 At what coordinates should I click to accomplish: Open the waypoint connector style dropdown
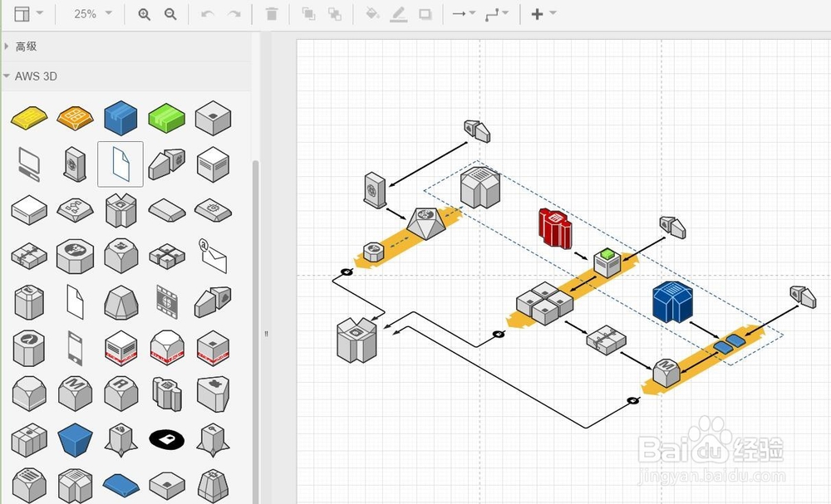coord(497,14)
